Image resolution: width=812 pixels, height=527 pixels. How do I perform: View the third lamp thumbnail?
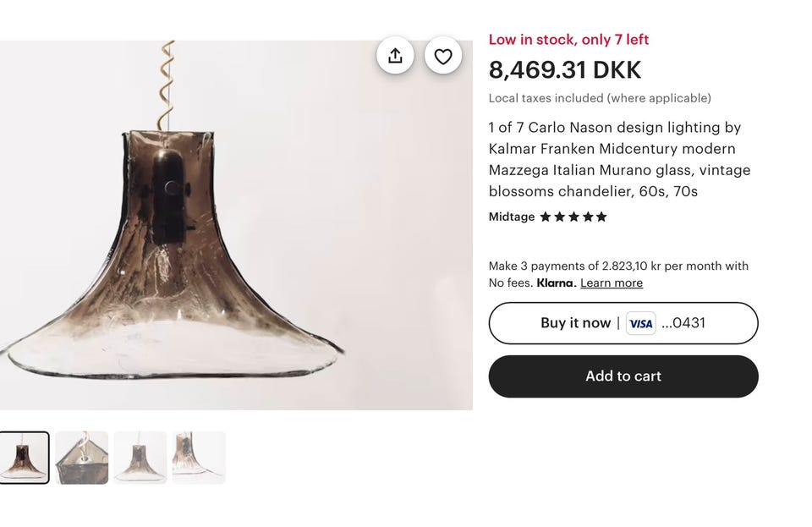point(140,458)
